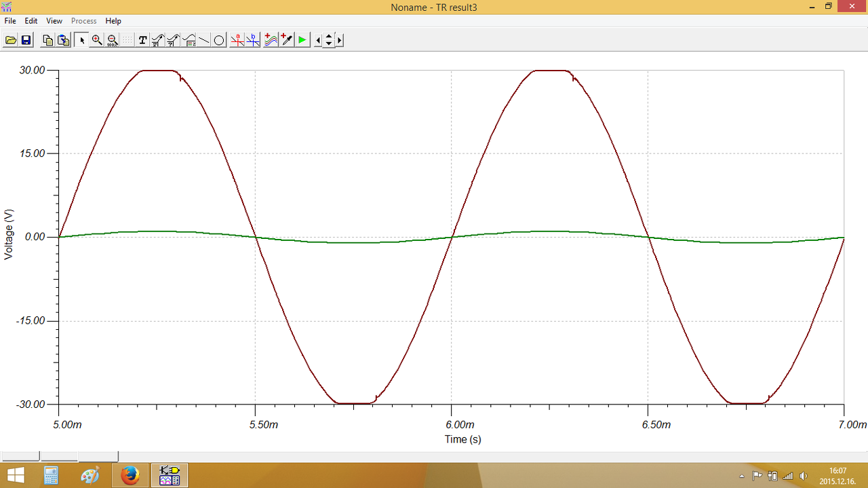Click the Action Center flag icon
Screen dimensions: 868x488
[757, 476]
